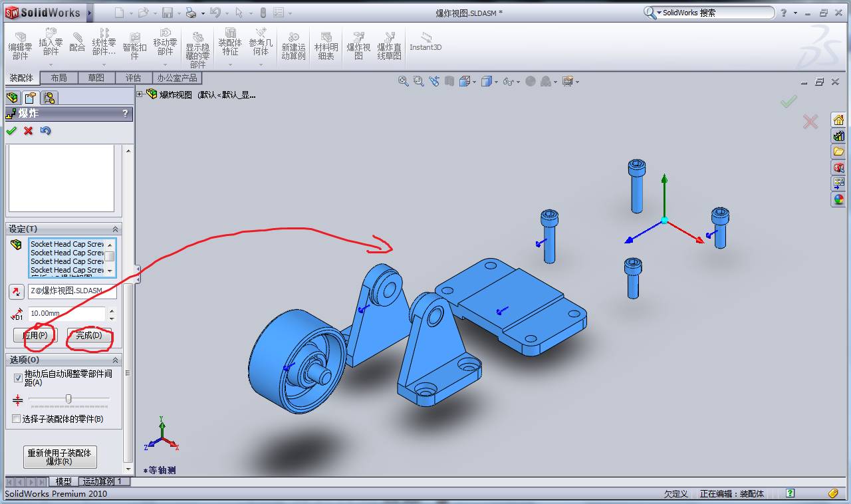
Task: Open the Display Style dropdown arrow
Action: pos(496,82)
